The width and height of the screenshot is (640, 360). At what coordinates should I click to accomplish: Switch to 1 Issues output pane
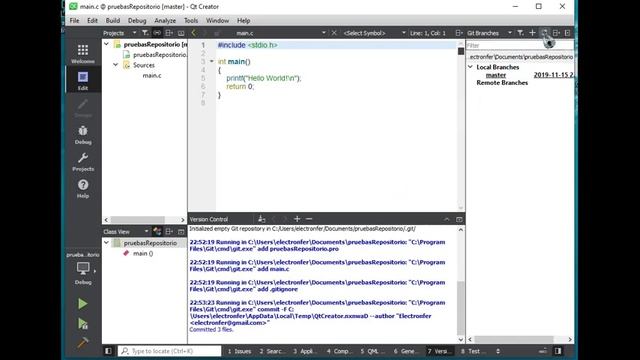239,351
